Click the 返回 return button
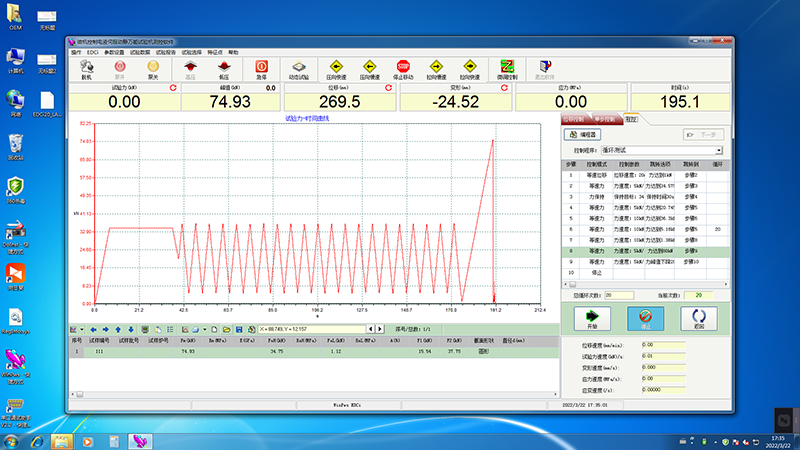 699,318
